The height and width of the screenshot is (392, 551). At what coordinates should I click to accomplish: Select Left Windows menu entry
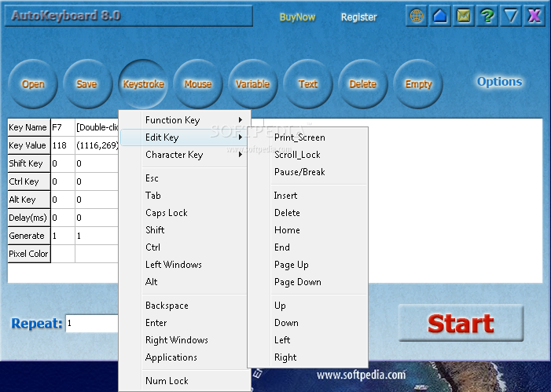(185, 265)
